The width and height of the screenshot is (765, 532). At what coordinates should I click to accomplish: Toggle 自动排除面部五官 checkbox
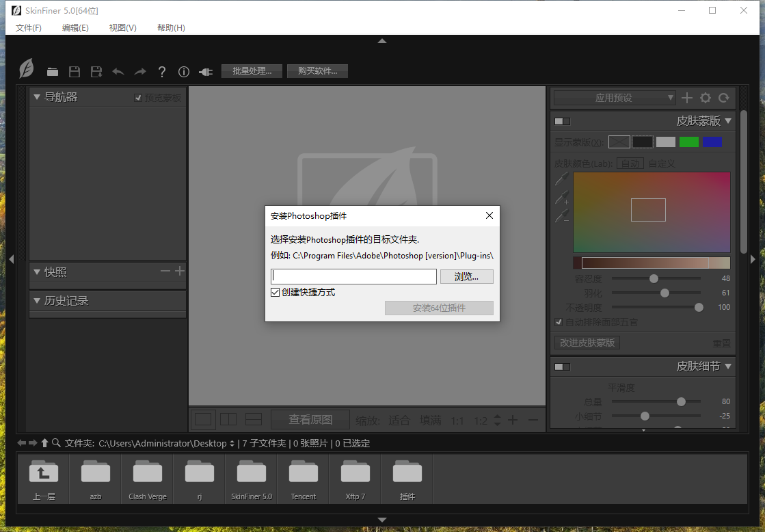point(559,322)
